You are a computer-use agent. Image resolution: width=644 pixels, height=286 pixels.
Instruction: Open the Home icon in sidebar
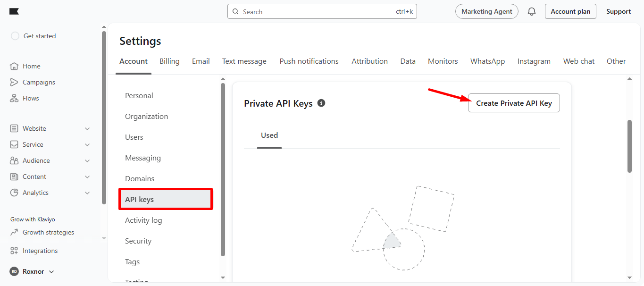pyautogui.click(x=15, y=66)
